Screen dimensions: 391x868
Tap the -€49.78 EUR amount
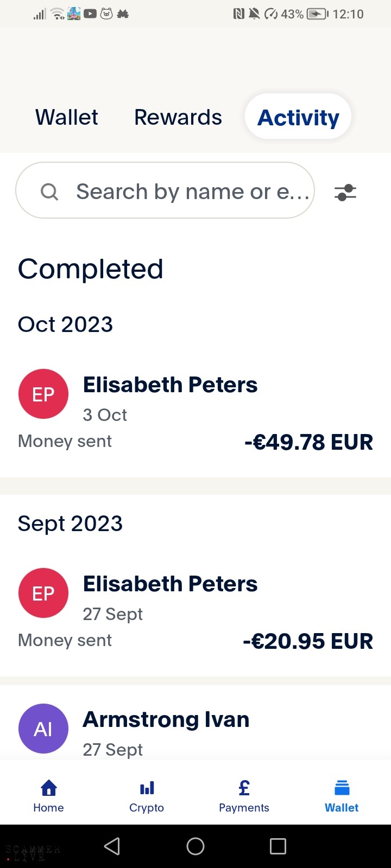308,442
